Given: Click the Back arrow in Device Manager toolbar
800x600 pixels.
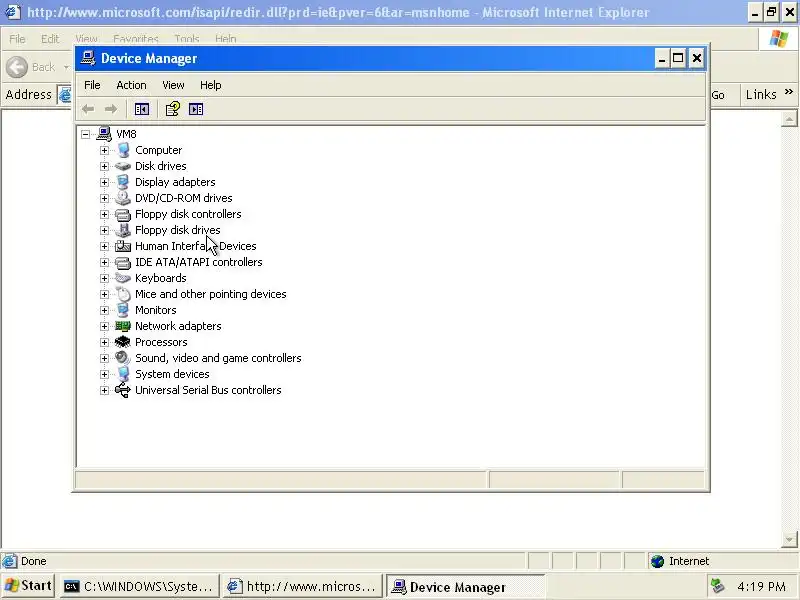Looking at the screenshot, I should pos(88,109).
